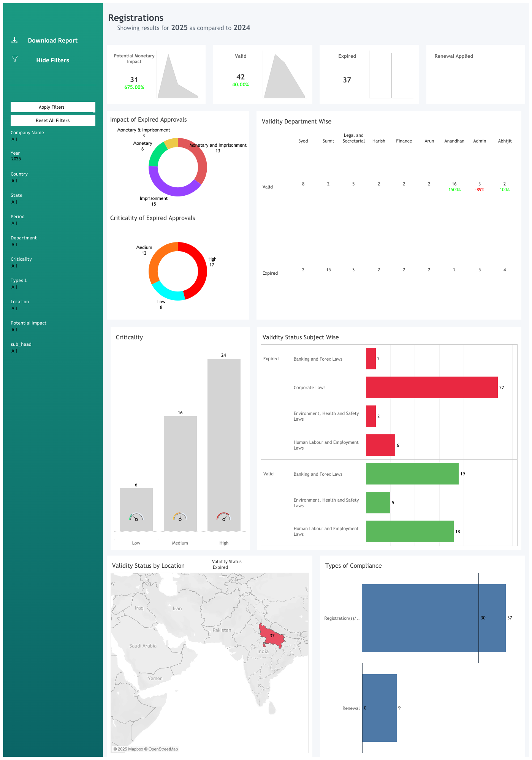Viewport: 532px width, 760px height.
Task: Click the High criticality gauge icon
Action: [224, 517]
